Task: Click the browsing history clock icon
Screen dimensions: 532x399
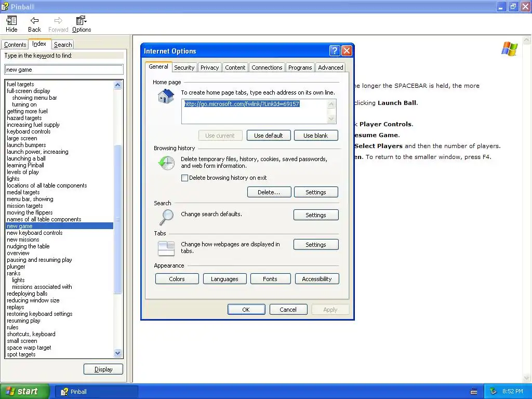Action: [166, 163]
